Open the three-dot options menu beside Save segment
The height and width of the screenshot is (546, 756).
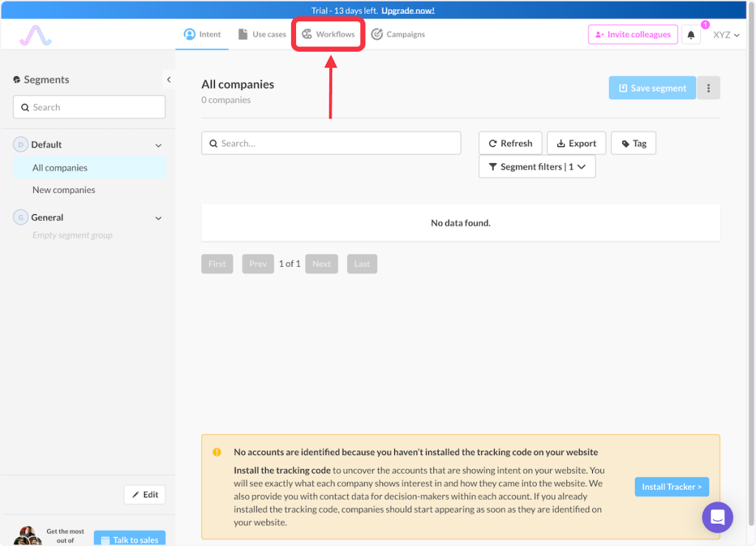[x=709, y=88]
